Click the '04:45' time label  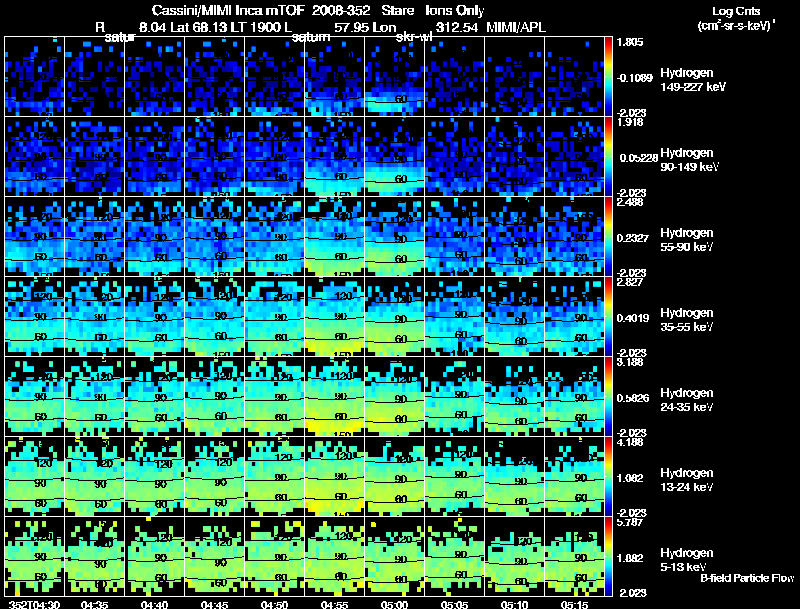tap(214, 604)
